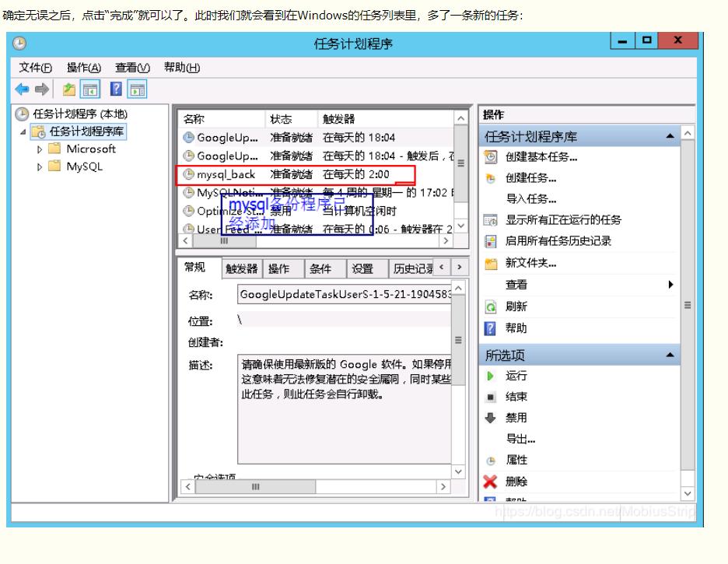Click the 禁用 down-arrow icon

[x=490, y=418]
